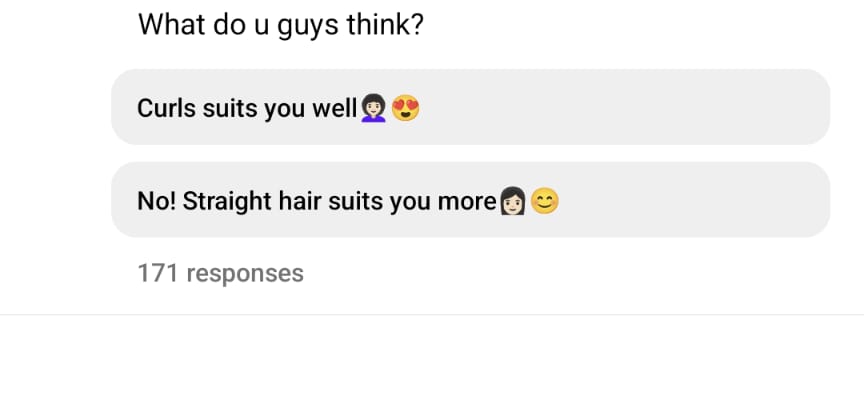Vote for the Curls suits you well option

point(471,107)
